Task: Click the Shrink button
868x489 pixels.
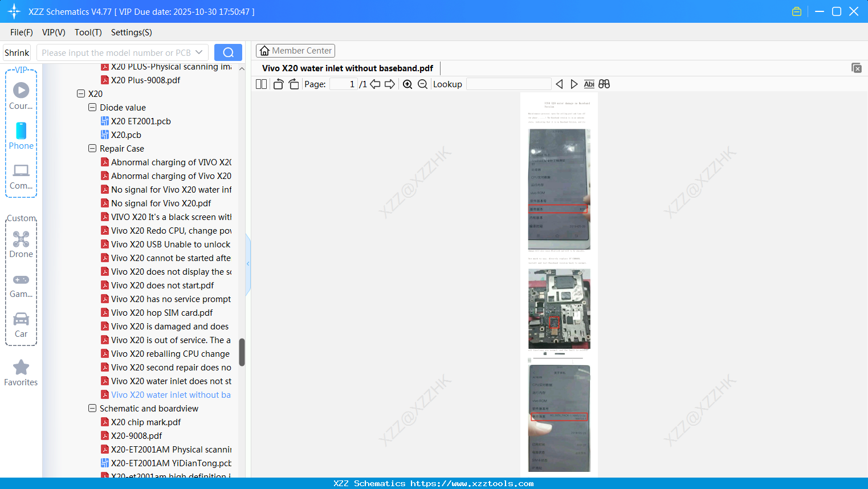Action: tap(17, 52)
